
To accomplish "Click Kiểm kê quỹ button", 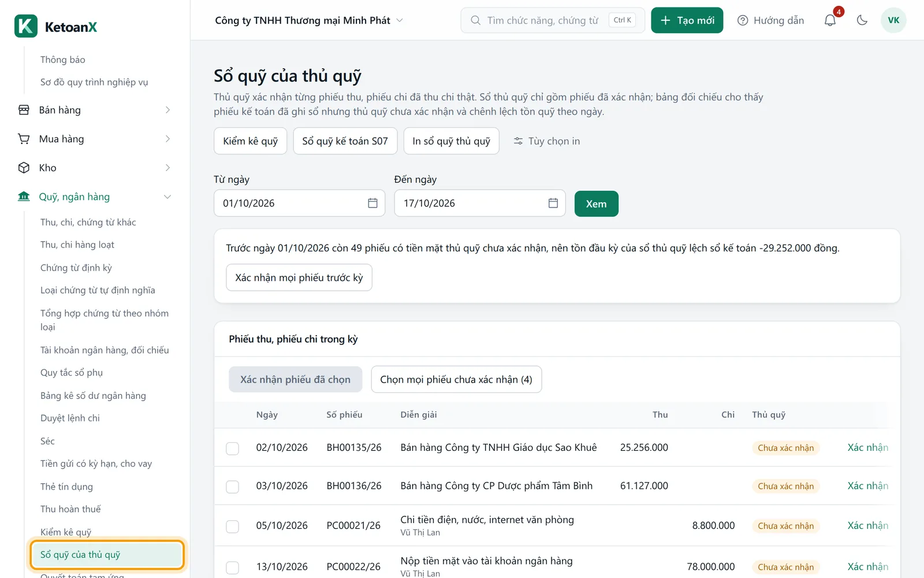I will point(250,141).
